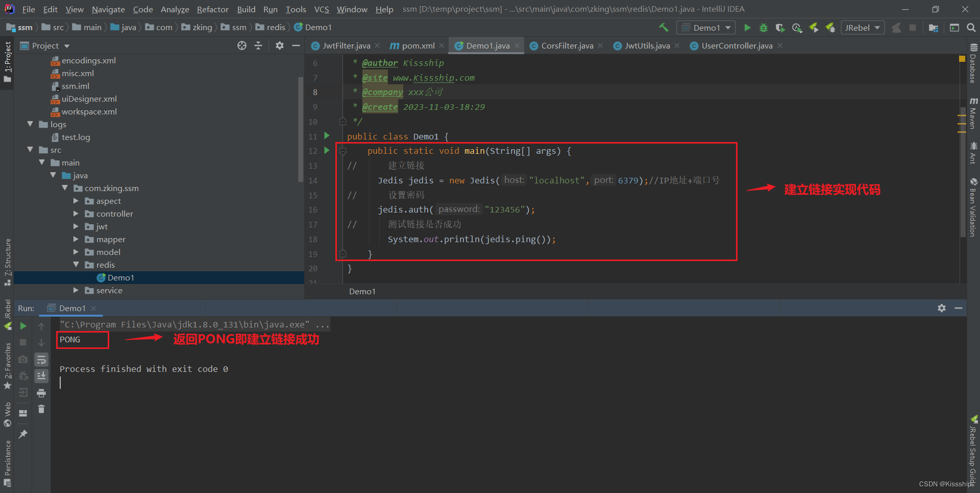Collapse the redis package

76,265
